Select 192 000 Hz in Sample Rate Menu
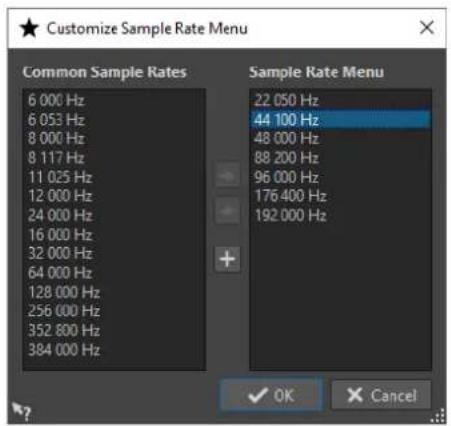This screenshot has width=451, height=426. 340,215
